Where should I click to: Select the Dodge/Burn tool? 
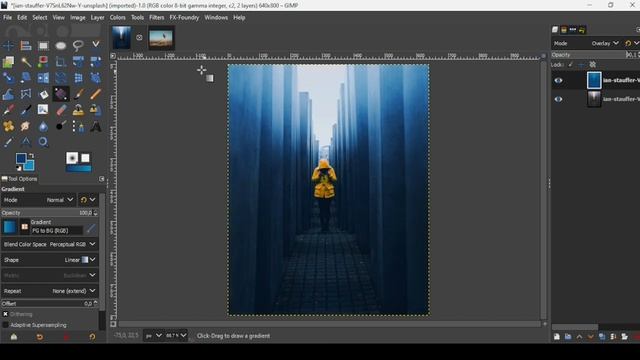[61, 126]
